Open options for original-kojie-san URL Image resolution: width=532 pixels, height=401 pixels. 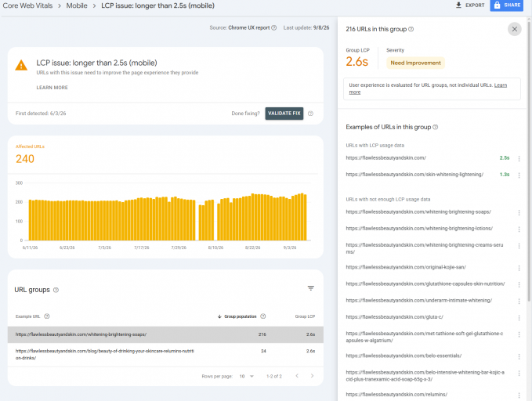point(519,268)
